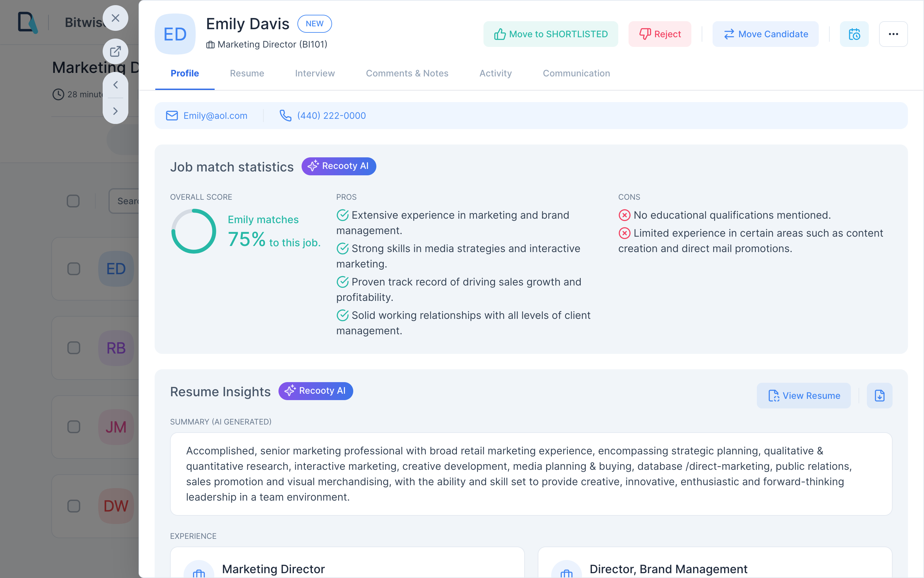Click the briefcase icon on Director, Brand Management card
This screenshot has width=924, height=578.
pos(566,570)
